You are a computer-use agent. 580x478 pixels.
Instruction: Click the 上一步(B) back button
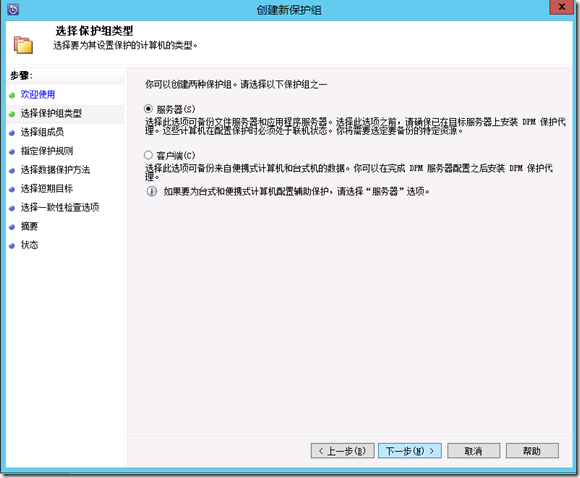343,451
